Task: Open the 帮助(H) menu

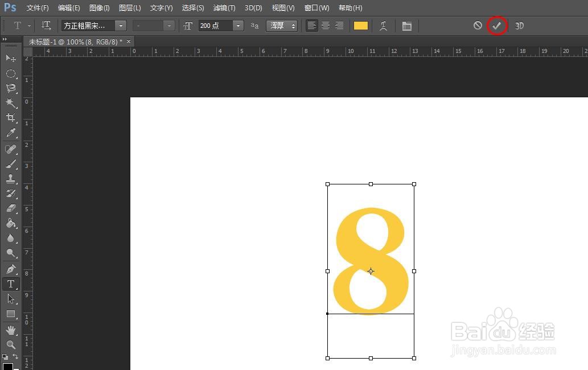Action: point(350,7)
